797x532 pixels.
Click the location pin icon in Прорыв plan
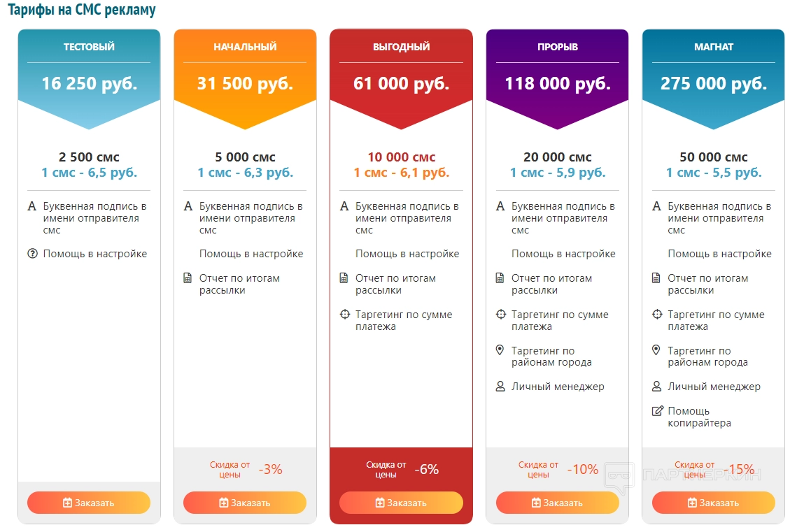500,350
